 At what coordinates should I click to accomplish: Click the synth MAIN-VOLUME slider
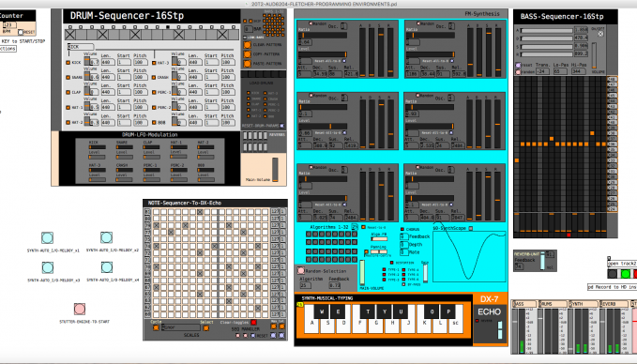tap(362, 273)
